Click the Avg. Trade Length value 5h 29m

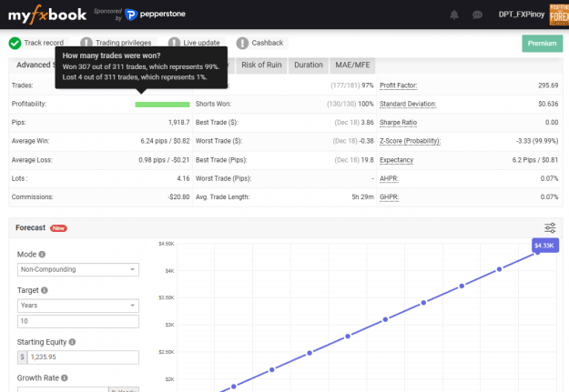click(362, 196)
